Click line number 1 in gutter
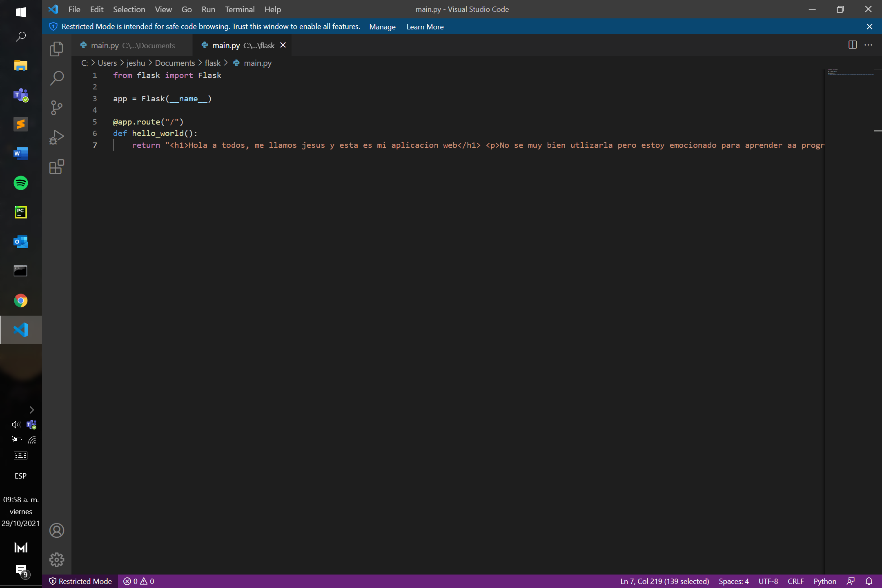Screen dimensions: 882x588 point(95,75)
